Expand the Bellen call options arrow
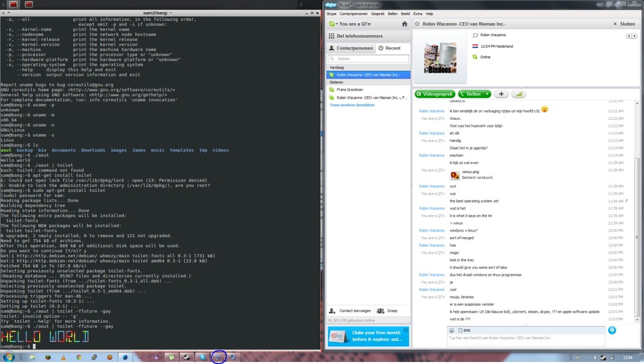644x364 pixels. [487, 94]
